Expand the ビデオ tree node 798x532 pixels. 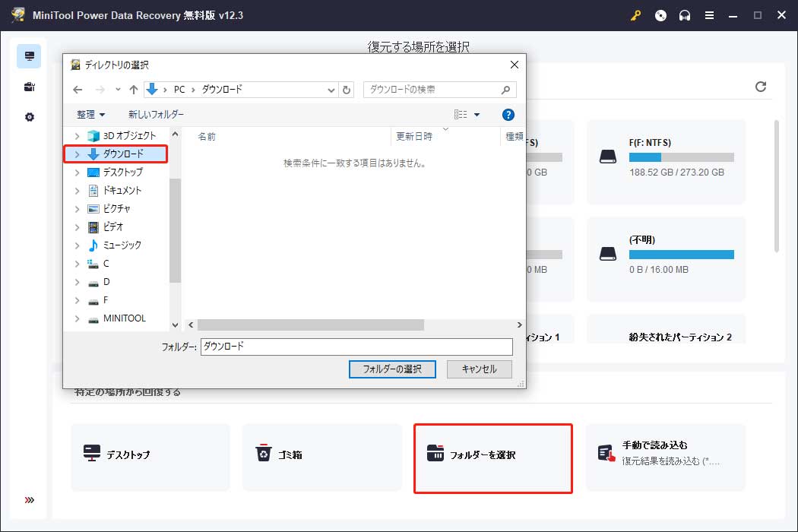click(77, 226)
